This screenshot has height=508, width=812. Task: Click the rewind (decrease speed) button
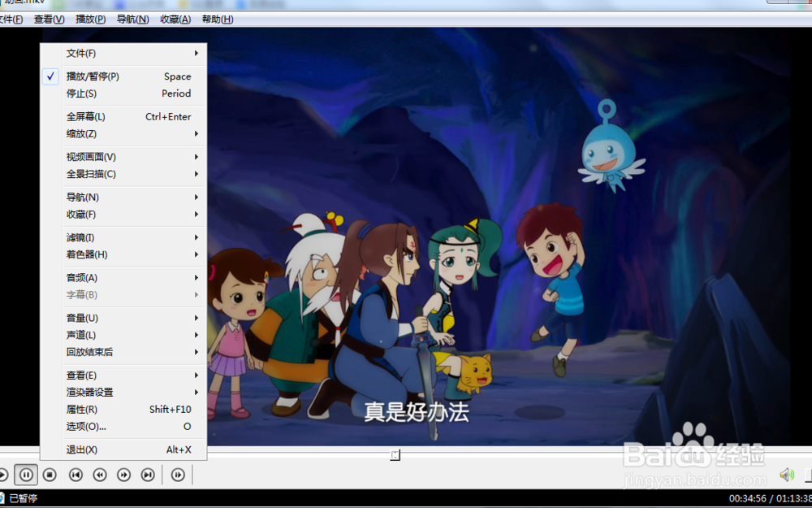99,475
